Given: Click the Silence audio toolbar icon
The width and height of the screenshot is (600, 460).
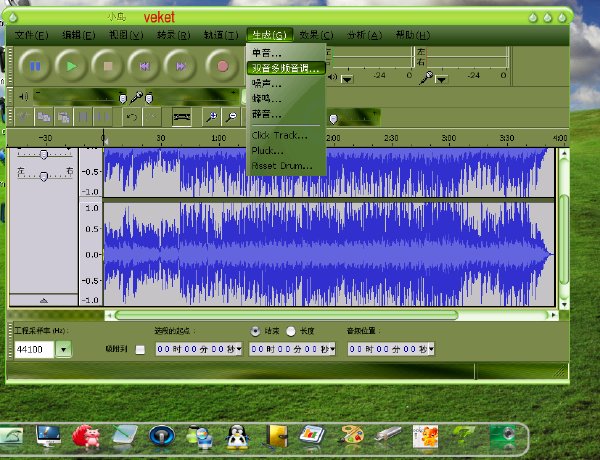Looking at the screenshot, I should [x=103, y=117].
